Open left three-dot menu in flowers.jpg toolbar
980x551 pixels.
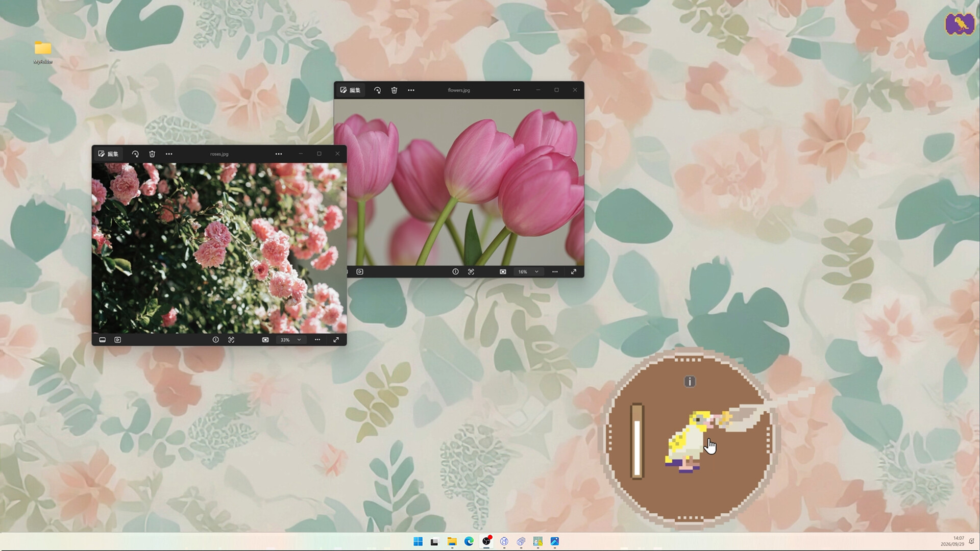click(x=411, y=90)
